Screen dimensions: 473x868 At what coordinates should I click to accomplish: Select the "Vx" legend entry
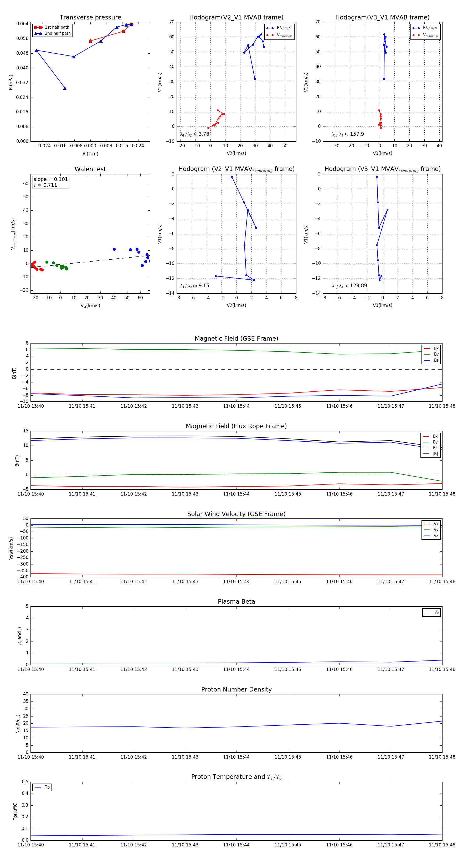pyautogui.click(x=431, y=524)
